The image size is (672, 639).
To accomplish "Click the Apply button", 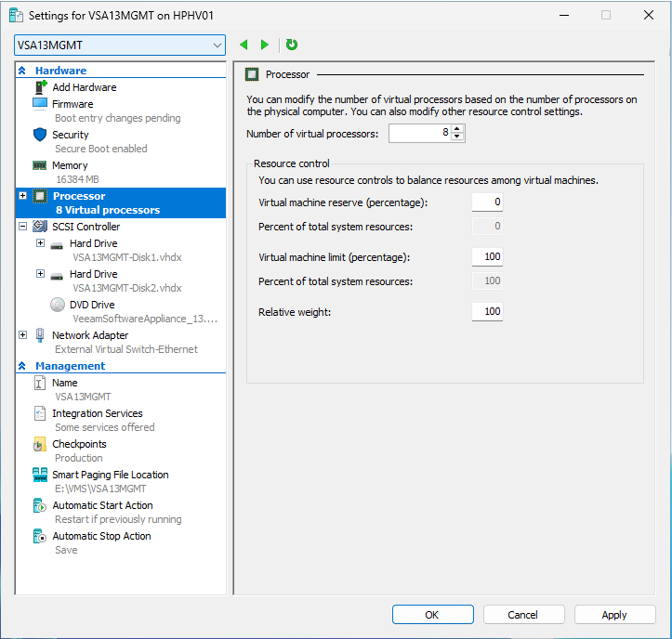I will [614, 615].
